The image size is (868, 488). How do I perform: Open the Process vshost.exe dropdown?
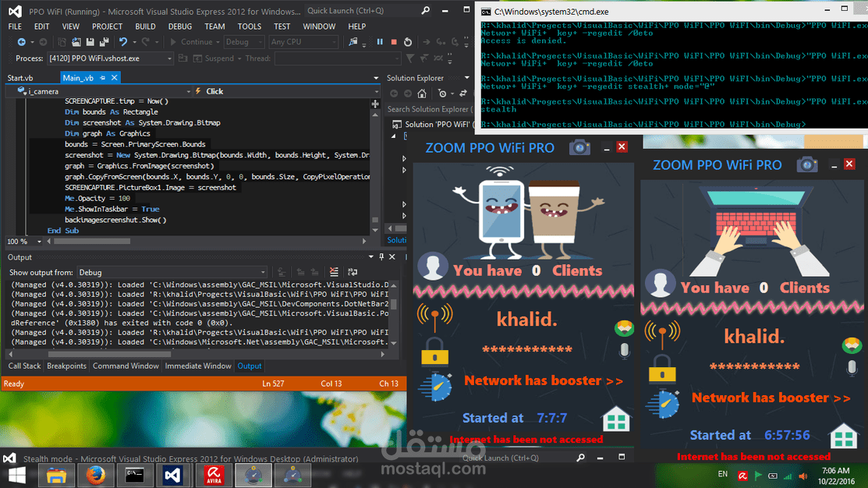click(111, 58)
